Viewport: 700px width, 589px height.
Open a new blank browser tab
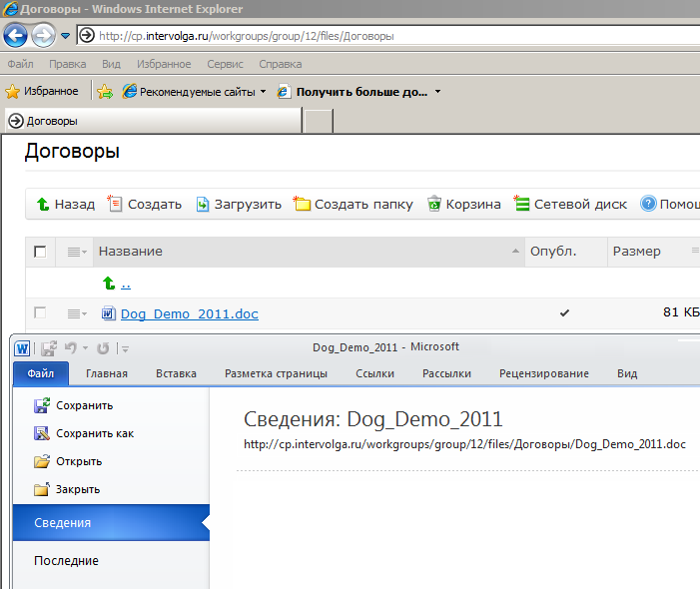tap(319, 121)
